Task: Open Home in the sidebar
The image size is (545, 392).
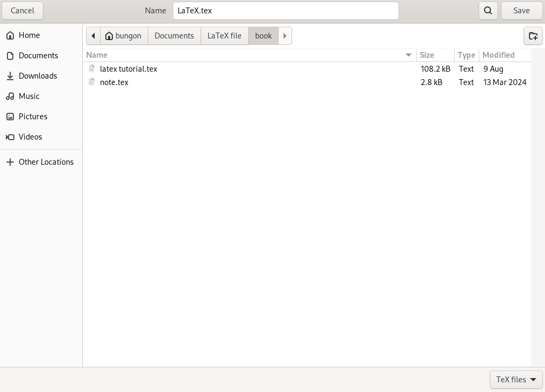Action: pyautogui.click(x=29, y=35)
